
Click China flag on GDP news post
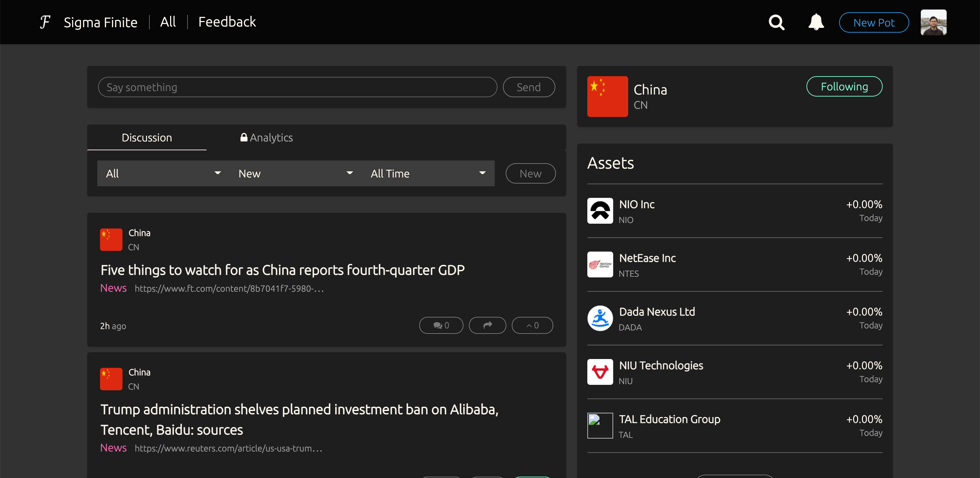point(111,239)
